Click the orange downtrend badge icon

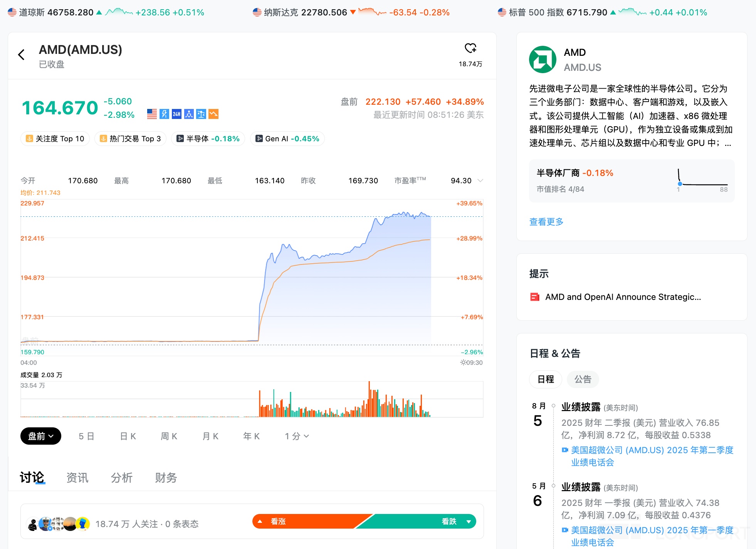point(213,114)
